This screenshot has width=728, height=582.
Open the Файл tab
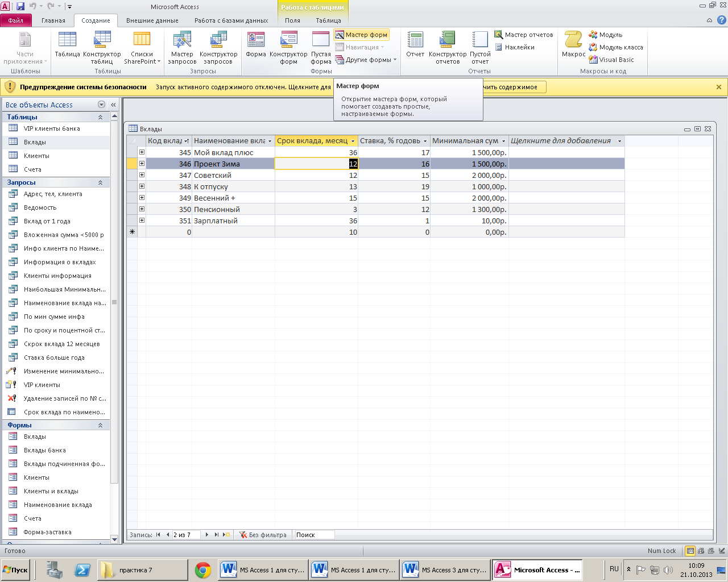(x=16, y=20)
